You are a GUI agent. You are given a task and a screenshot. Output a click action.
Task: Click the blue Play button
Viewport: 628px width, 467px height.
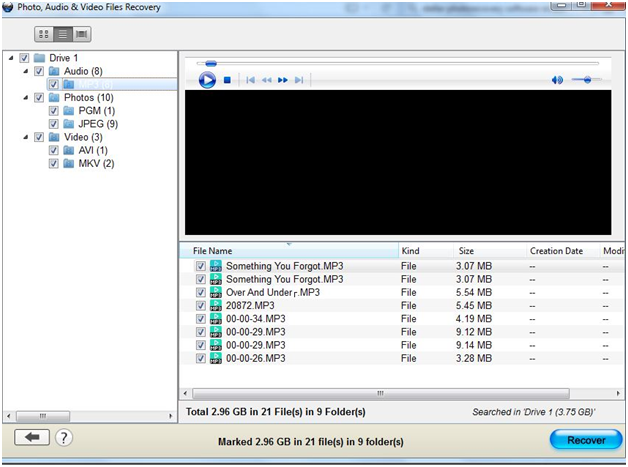point(207,80)
